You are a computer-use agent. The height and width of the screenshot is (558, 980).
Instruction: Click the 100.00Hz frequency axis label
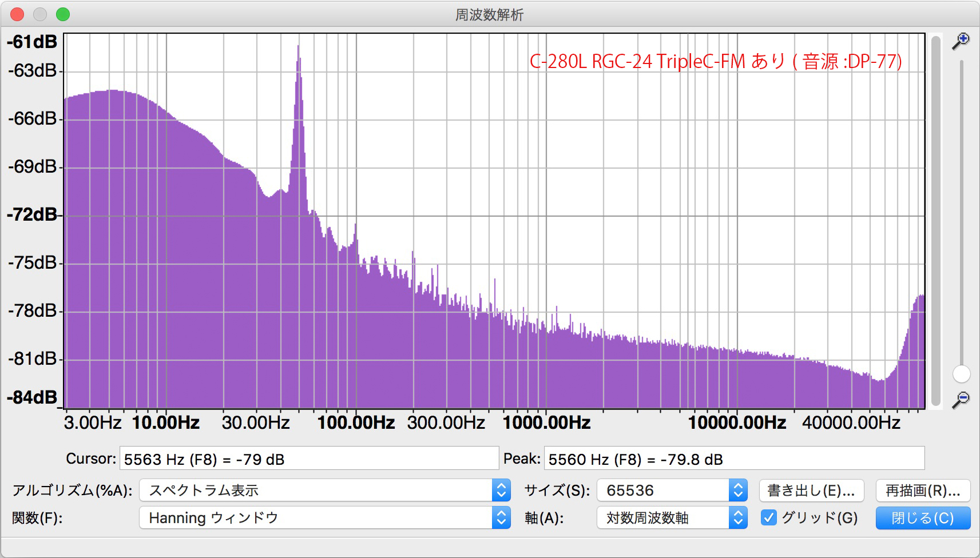[356, 423]
